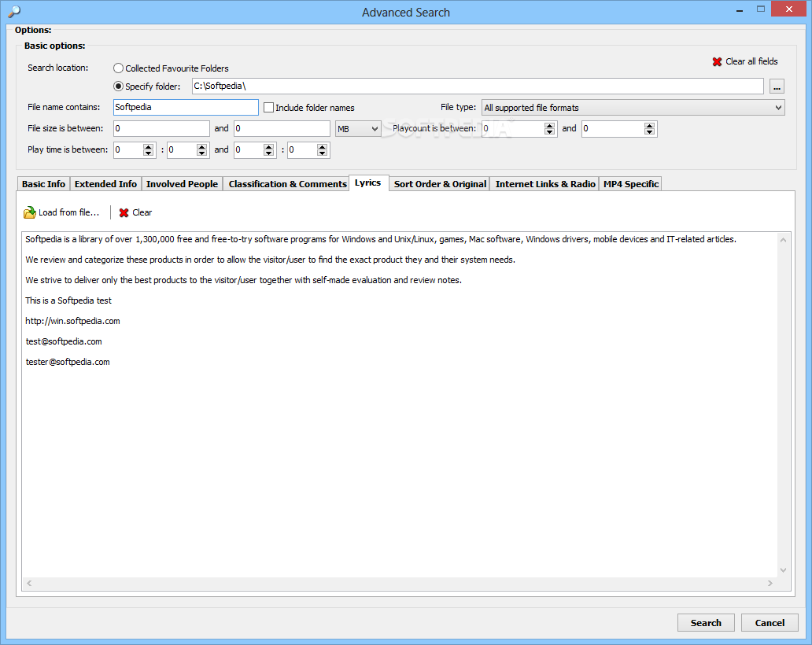Decrease first Play time minutes spinner

(x=148, y=153)
